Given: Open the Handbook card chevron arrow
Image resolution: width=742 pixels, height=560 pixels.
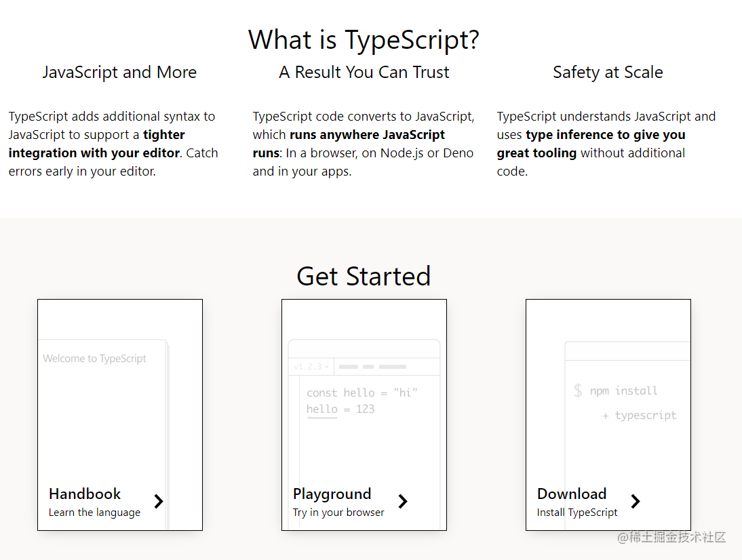Looking at the screenshot, I should point(159,501).
